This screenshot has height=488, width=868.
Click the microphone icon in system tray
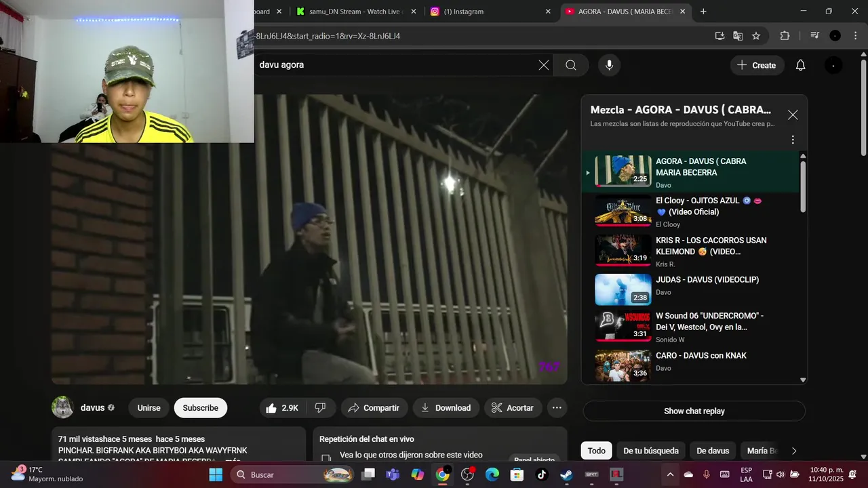tap(707, 474)
